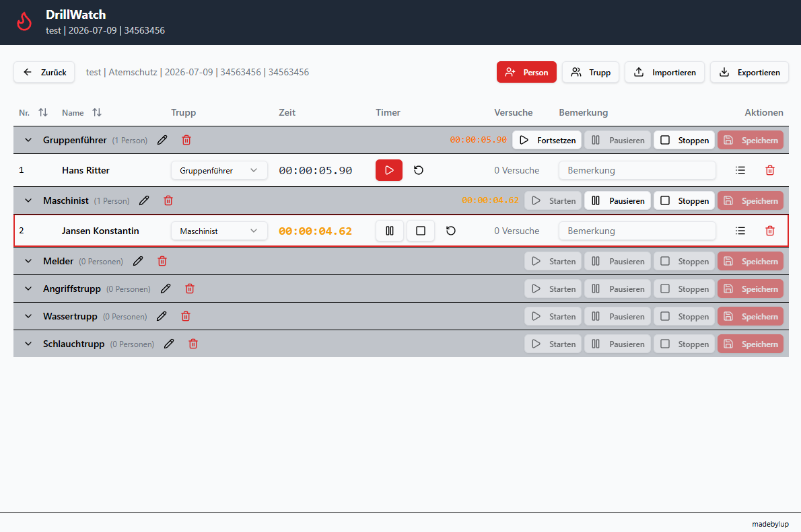Focus the Bemerkung field for Hans Ritter
Image resolution: width=801 pixels, height=532 pixels.
[x=637, y=171]
